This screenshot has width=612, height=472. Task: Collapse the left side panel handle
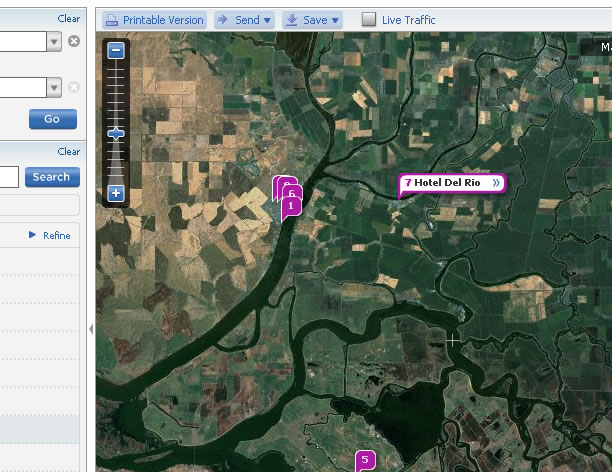click(91, 328)
